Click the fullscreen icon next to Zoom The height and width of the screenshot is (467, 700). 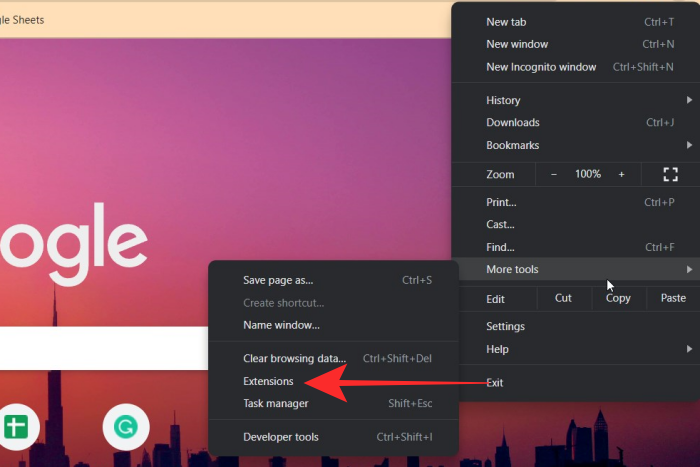pos(670,174)
